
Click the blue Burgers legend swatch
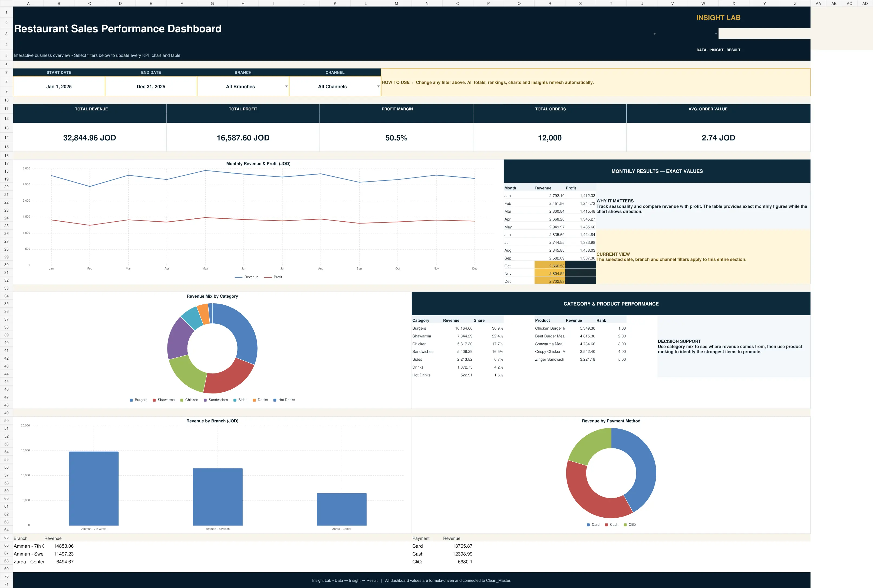pos(131,400)
